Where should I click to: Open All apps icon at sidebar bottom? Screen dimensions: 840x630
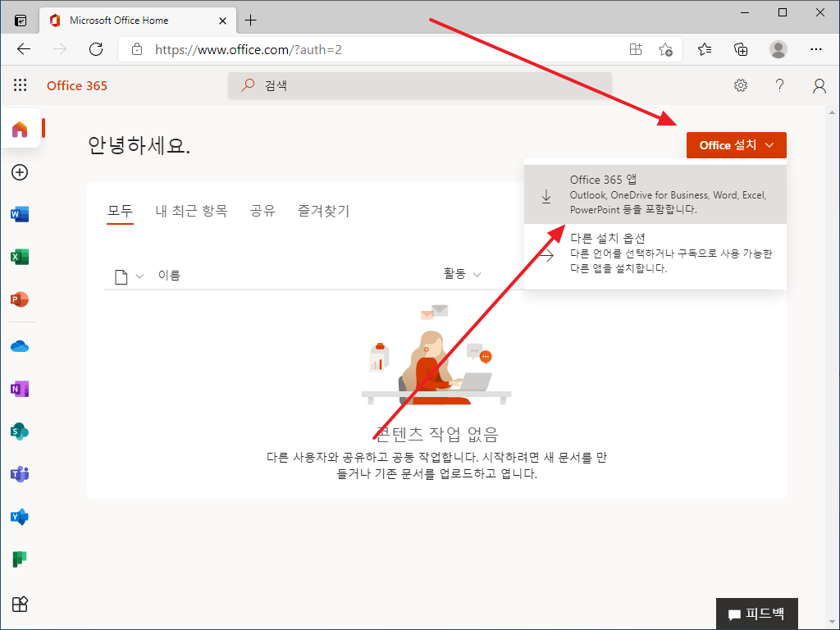coord(20,605)
